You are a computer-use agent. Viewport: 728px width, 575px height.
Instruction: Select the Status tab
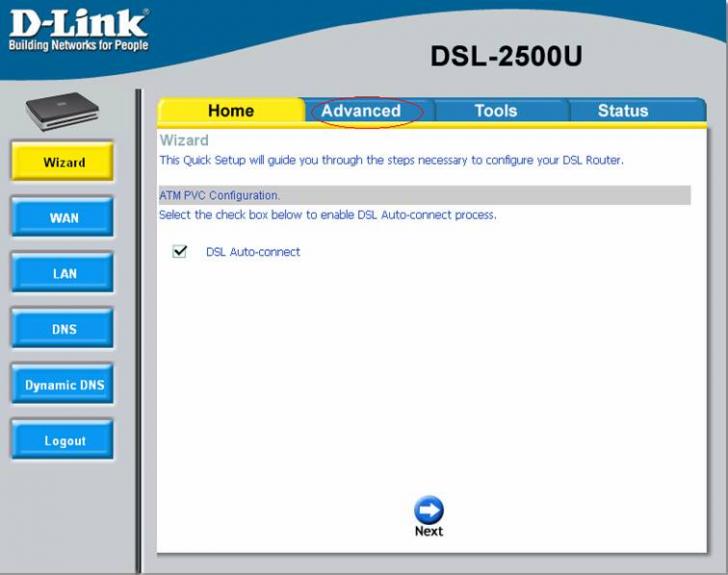(622, 111)
